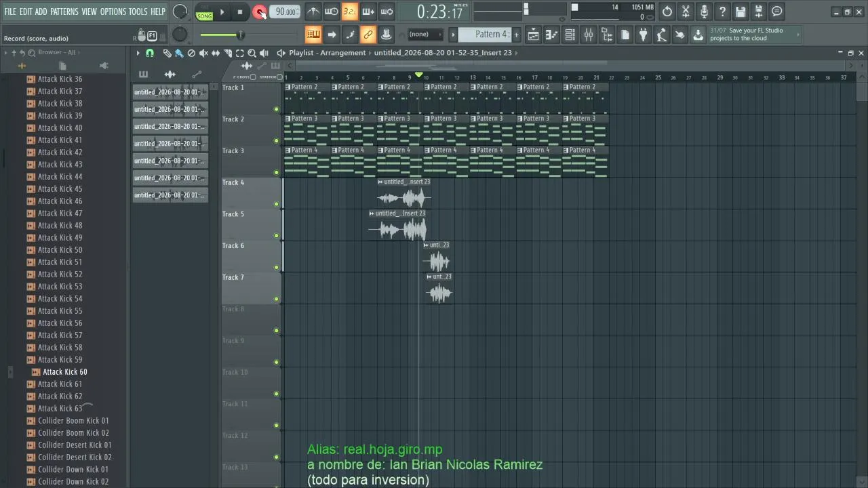
Task: Select the Slice tool in Playlist toolbar
Action: pos(228,53)
